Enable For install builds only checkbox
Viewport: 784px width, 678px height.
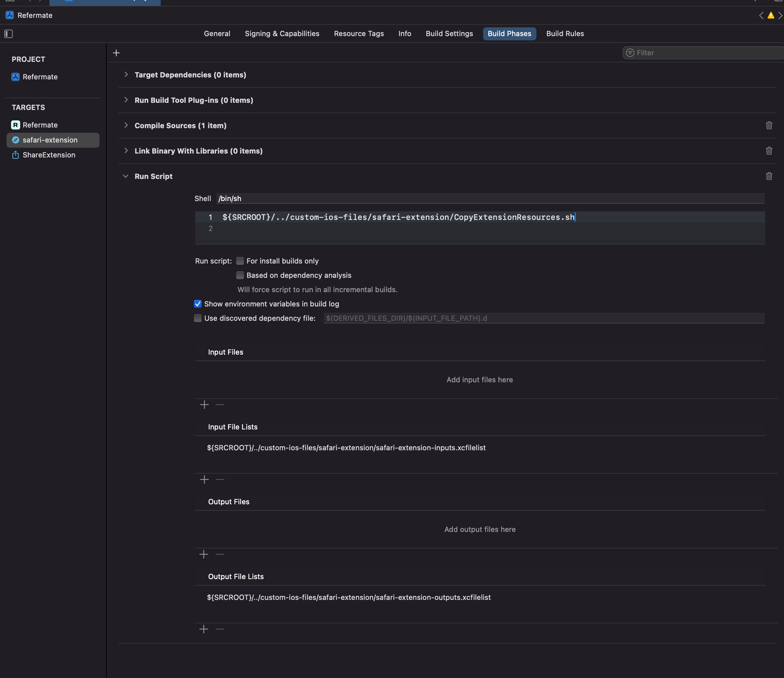[240, 261]
